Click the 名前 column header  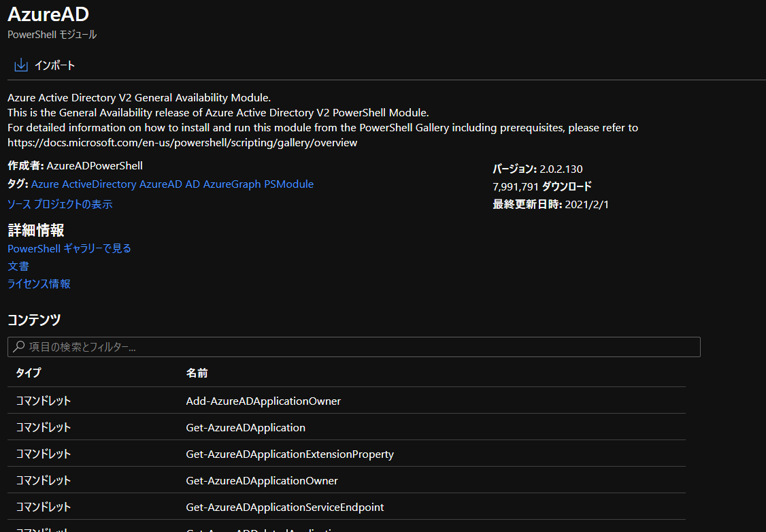(197, 373)
